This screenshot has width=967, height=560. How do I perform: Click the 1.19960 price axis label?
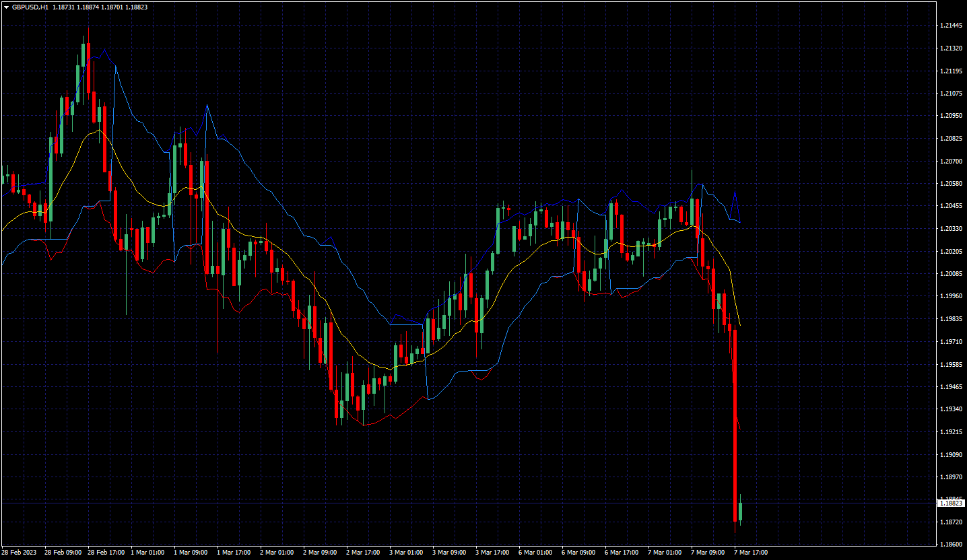(x=951, y=296)
